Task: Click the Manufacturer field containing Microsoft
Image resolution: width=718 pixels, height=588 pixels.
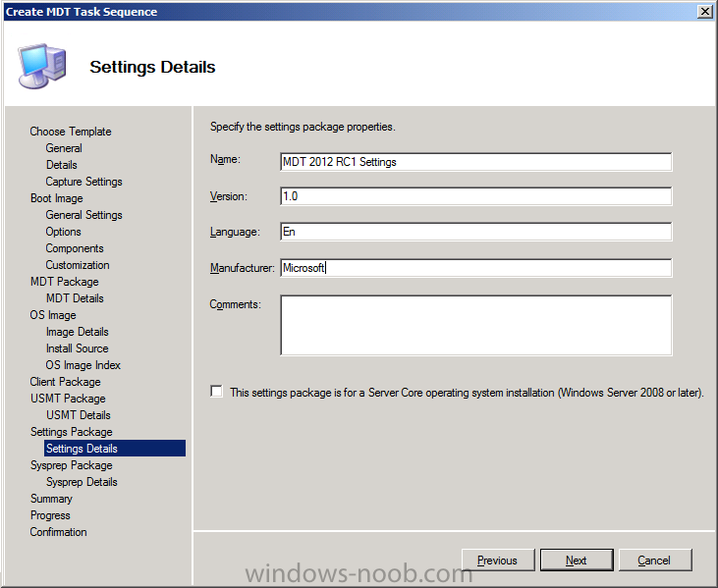Action: point(475,268)
